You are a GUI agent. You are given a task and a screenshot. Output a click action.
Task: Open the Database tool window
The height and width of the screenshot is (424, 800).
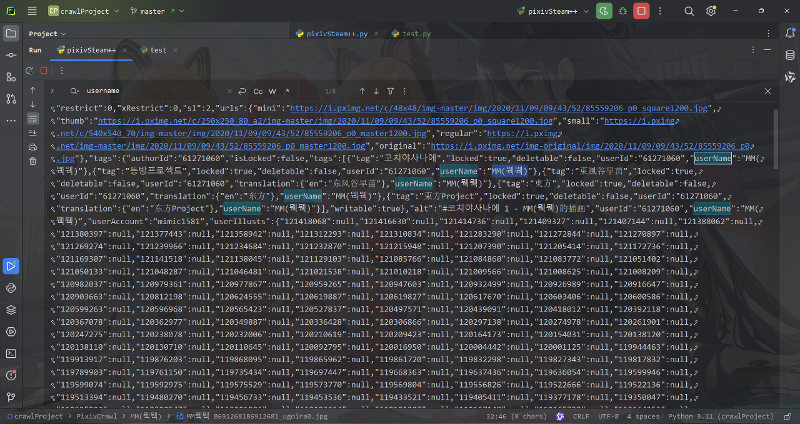point(788,55)
